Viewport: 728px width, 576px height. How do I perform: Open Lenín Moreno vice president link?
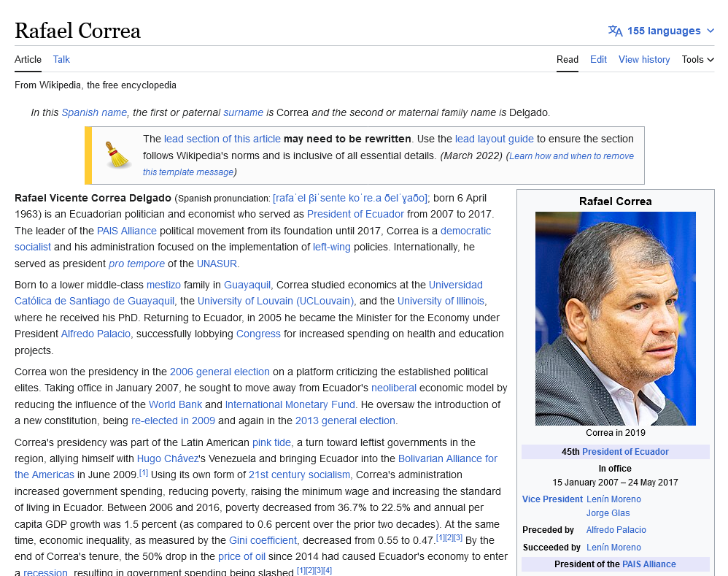(x=613, y=499)
